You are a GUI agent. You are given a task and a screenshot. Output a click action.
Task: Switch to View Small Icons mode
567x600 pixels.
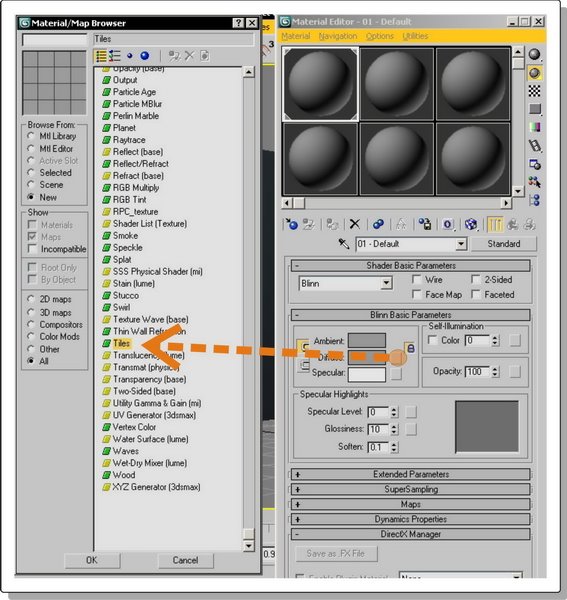(x=130, y=56)
